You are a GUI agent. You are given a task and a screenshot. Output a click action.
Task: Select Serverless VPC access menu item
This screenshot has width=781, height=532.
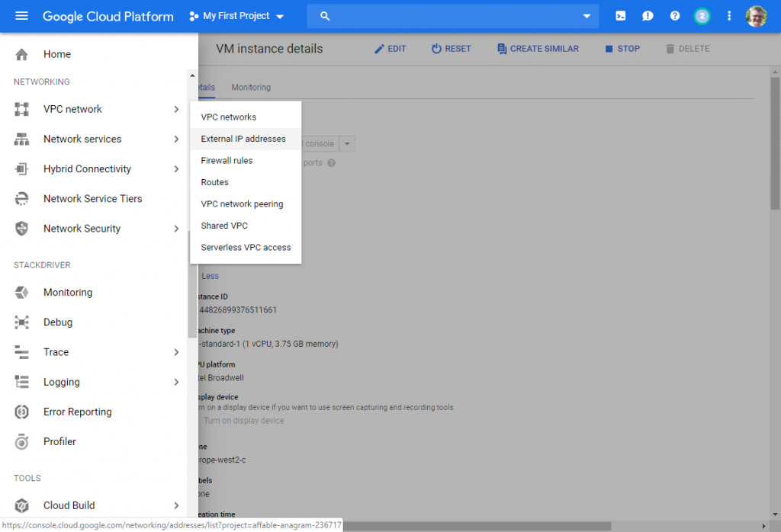(x=246, y=248)
